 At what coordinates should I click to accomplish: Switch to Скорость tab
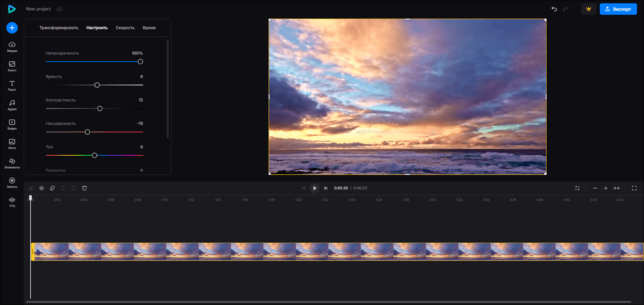click(125, 28)
